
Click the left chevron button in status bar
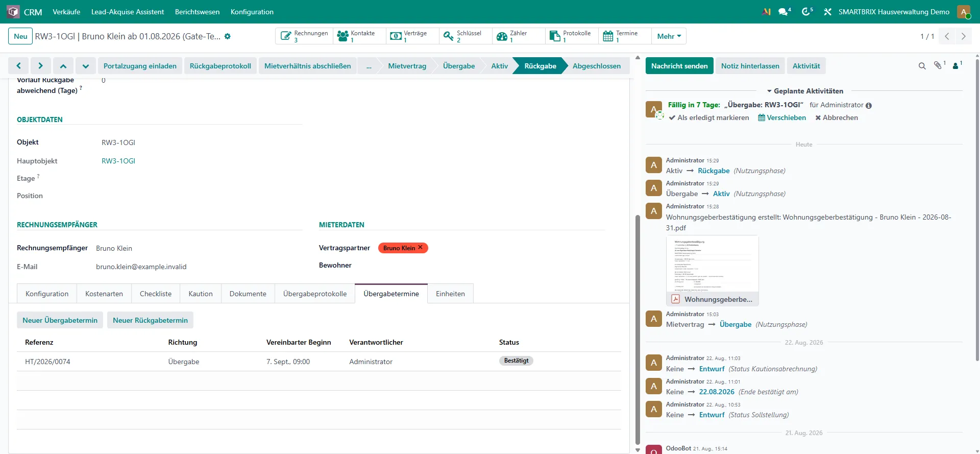pos(18,66)
